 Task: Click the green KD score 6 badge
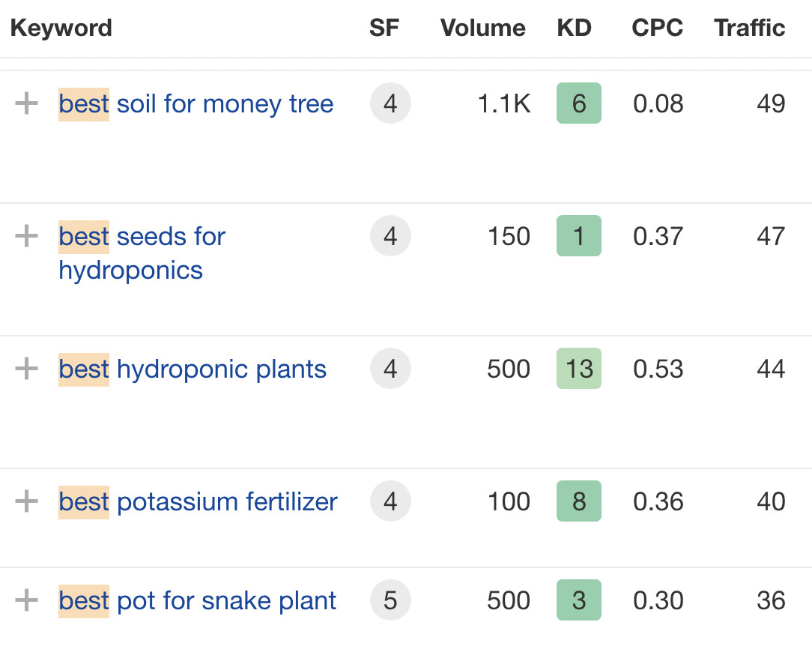click(x=578, y=103)
